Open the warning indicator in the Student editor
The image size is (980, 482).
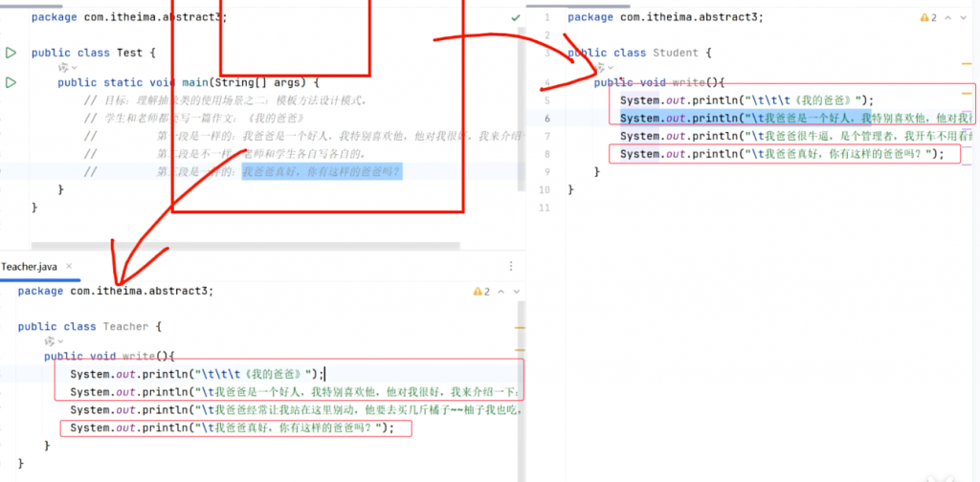(928, 17)
